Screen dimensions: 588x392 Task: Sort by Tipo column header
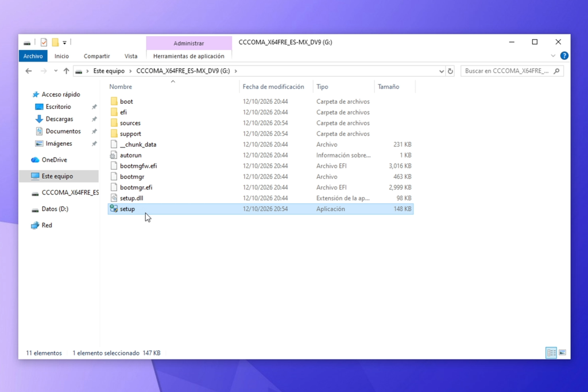[x=322, y=87]
